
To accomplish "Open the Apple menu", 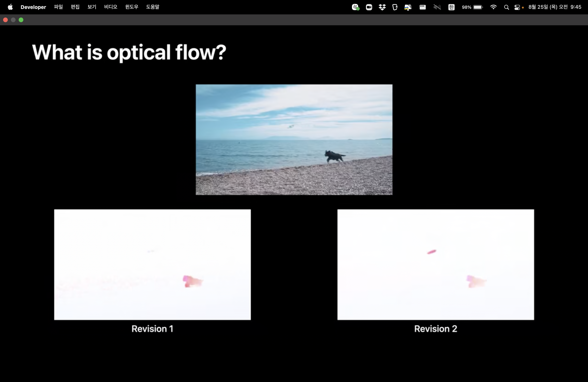I will point(10,7).
